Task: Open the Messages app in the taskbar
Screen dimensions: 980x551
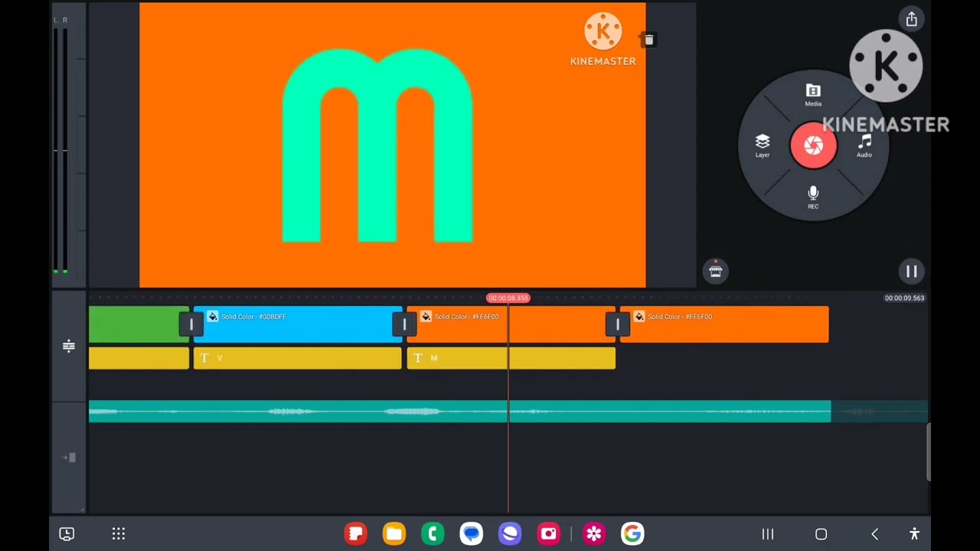Action: click(x=472, y=533)
